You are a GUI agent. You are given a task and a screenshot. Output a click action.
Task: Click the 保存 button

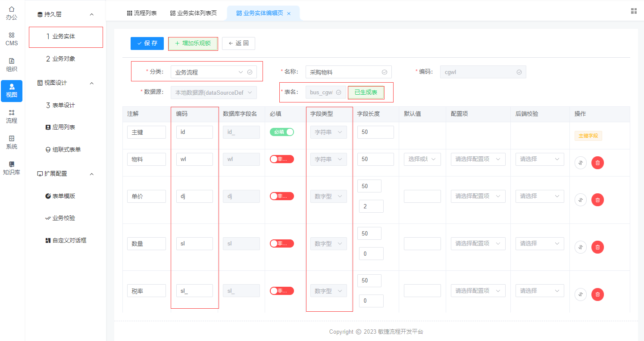[147, 43]
